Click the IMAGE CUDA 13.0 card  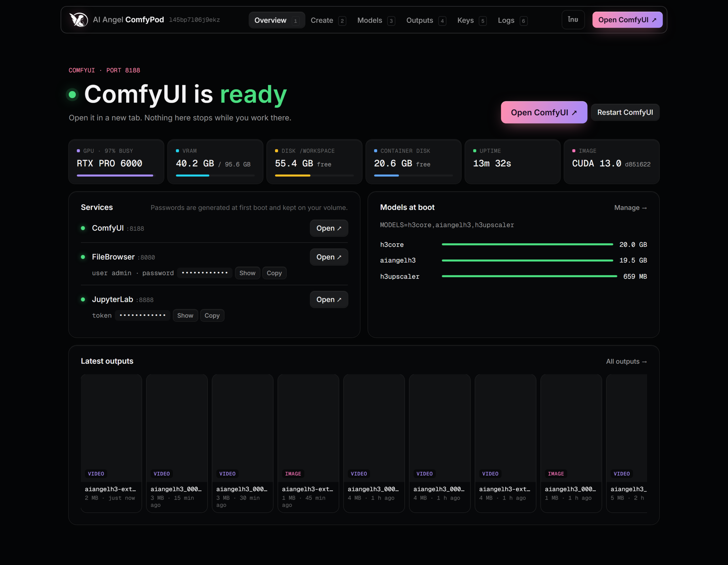point(611,162)
